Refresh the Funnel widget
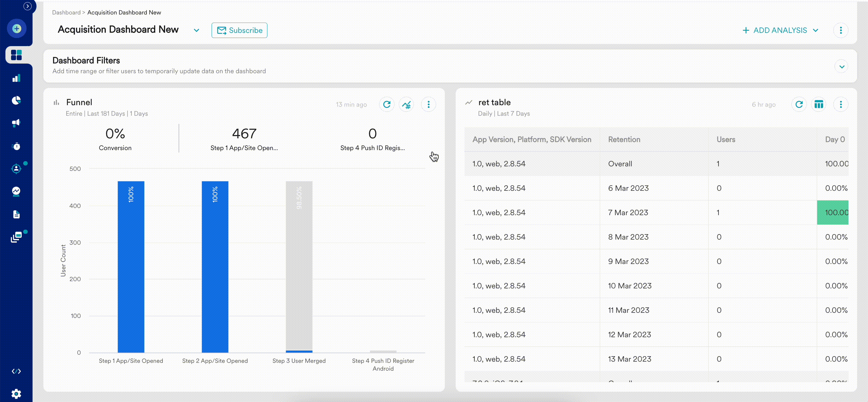The width and height of the screenshot is (868, 402). coord(386,105)
